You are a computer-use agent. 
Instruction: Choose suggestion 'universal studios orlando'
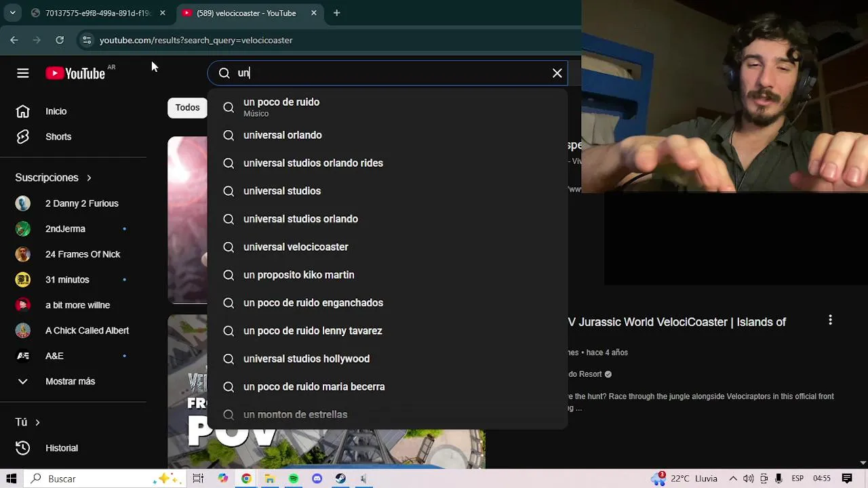click(387, 219)
